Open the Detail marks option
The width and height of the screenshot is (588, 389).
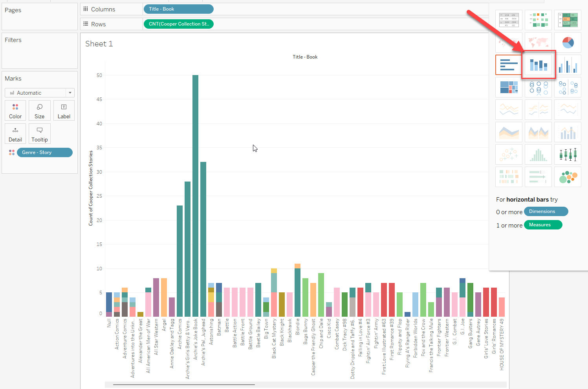pyautogui.click(x=15, y=134)
